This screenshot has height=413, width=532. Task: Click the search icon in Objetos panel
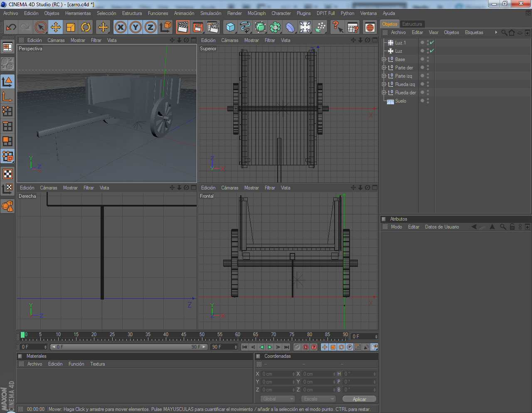click(x=504, y=32)
